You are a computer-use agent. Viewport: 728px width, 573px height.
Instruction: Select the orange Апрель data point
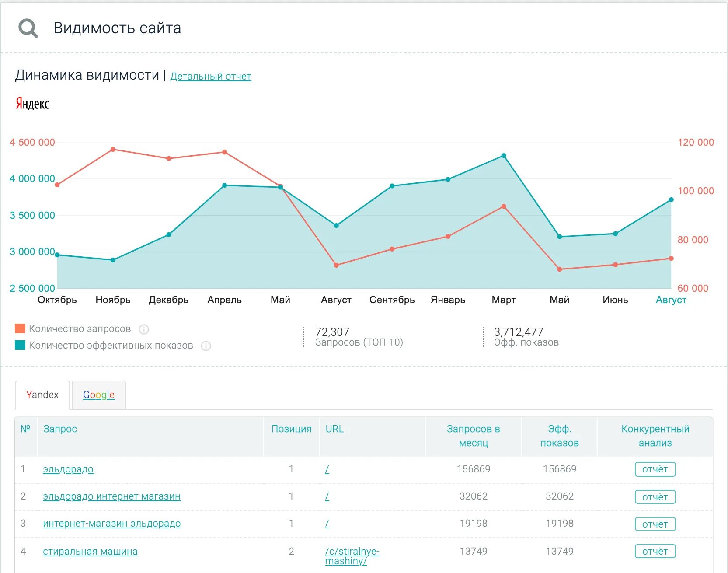(x=225, y=152)
